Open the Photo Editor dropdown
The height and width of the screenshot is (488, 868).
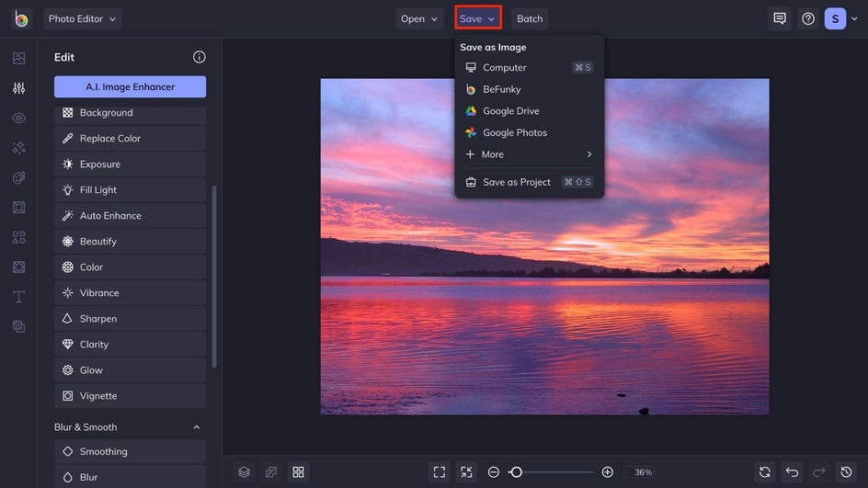tap(83, 18)
